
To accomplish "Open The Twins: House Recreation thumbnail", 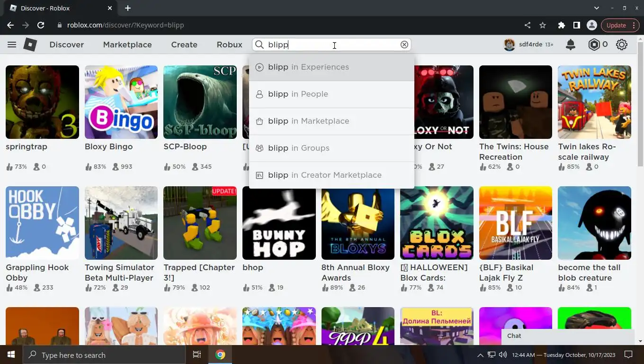I will (x=516, y=102).
